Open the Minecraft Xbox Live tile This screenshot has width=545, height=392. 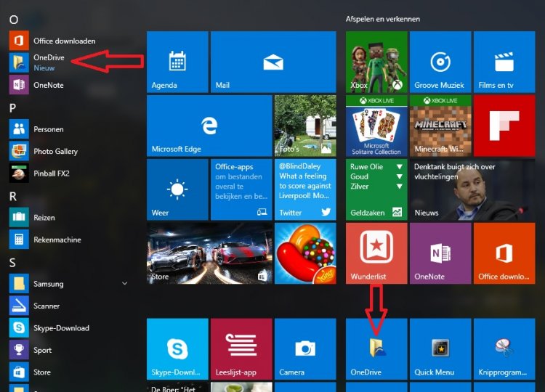tap(440, 126)
